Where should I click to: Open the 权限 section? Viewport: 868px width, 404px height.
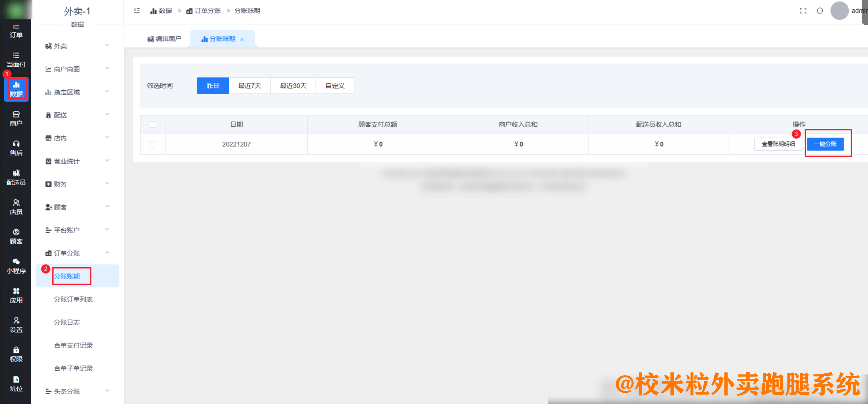click(16, 354)
